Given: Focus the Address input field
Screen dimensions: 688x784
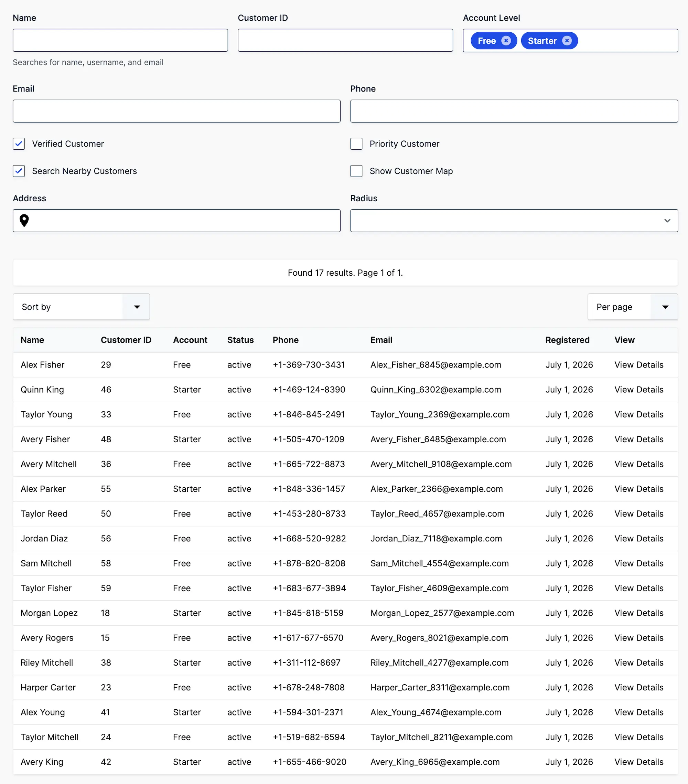Looking at the screenshot, I should tap(177, 221).
